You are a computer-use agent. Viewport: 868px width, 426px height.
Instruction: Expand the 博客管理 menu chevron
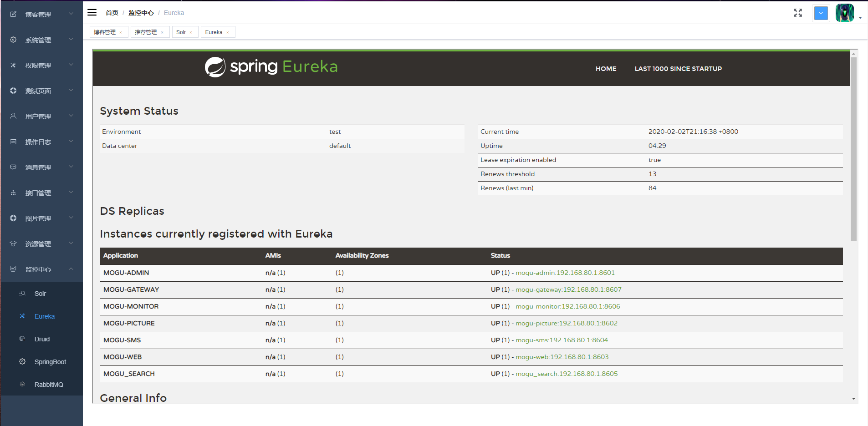pos(71,14)
